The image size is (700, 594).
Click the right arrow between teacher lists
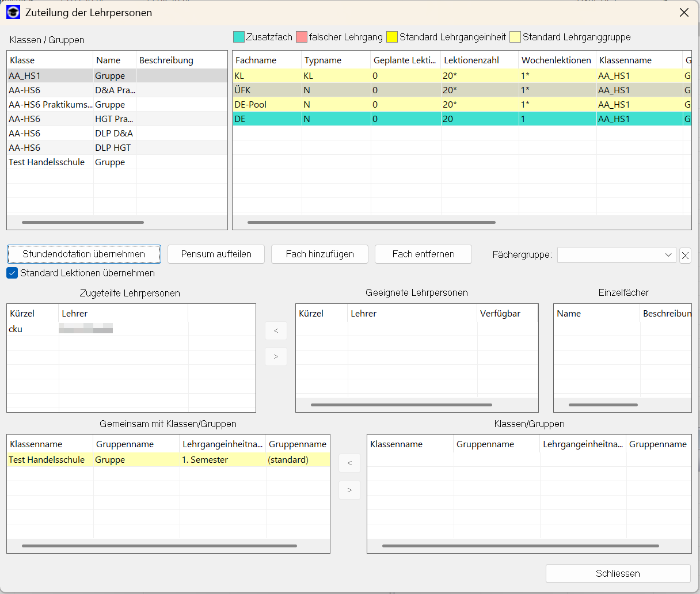tap(276, 357)
